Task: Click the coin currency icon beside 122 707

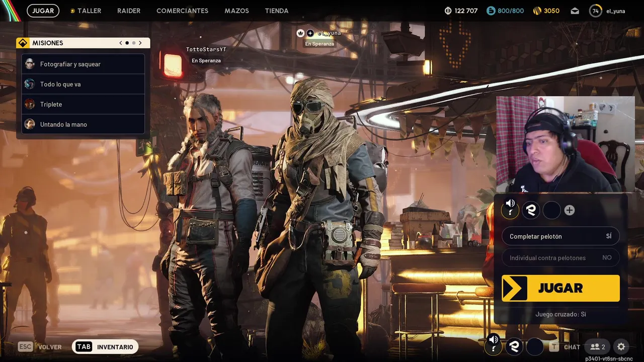Action: (x=448, y=11)
